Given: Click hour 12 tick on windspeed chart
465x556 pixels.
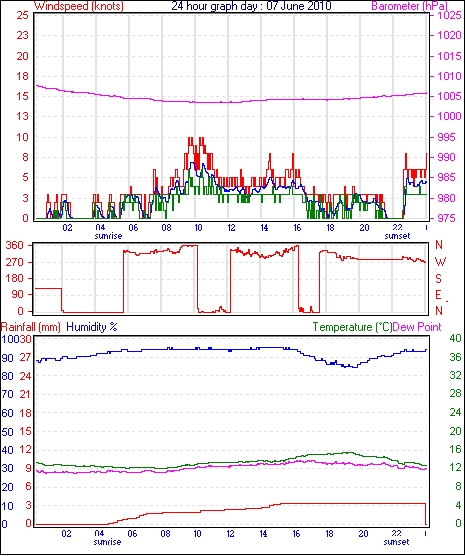Looking at the screenshot, I should pyautogui.click(x=231, y=228).
